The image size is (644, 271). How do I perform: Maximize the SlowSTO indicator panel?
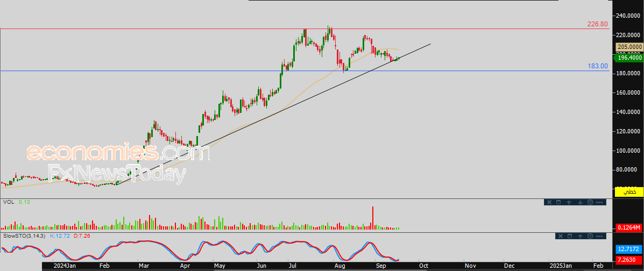pyautogui.click(x=569, y=236)
